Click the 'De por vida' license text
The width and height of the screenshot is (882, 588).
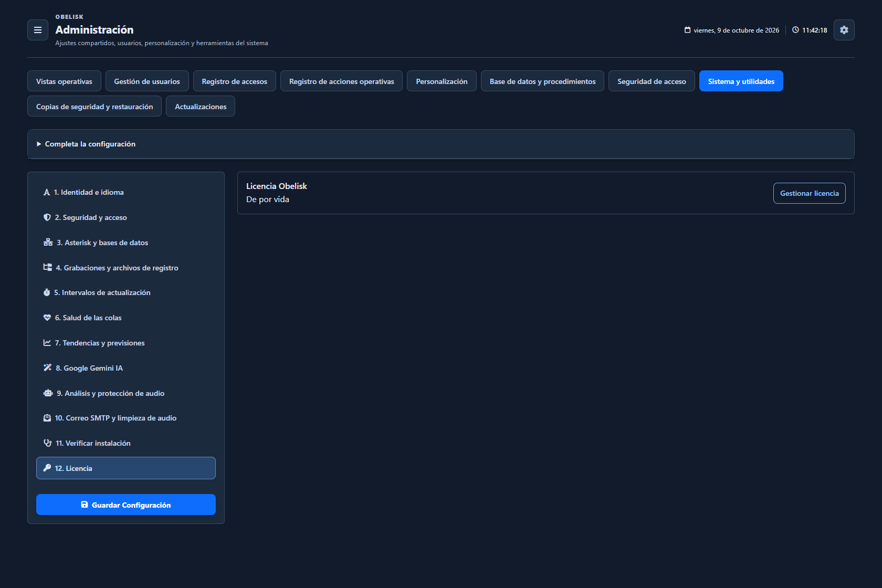point(268,199)
